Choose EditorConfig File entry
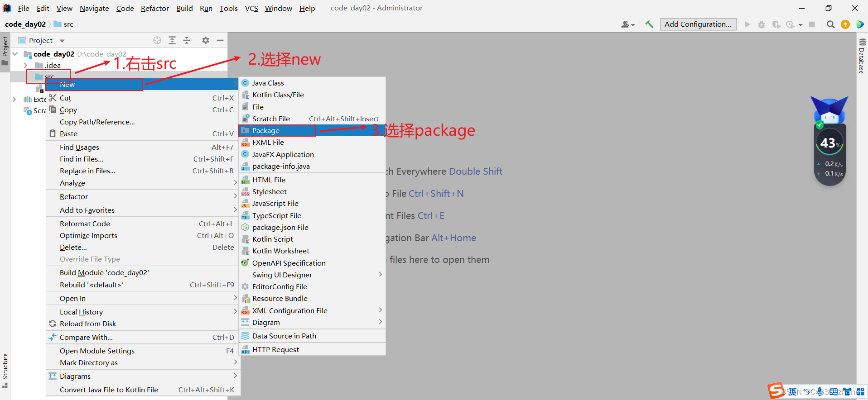Screen dimensions: 868x400 (312, 286)
